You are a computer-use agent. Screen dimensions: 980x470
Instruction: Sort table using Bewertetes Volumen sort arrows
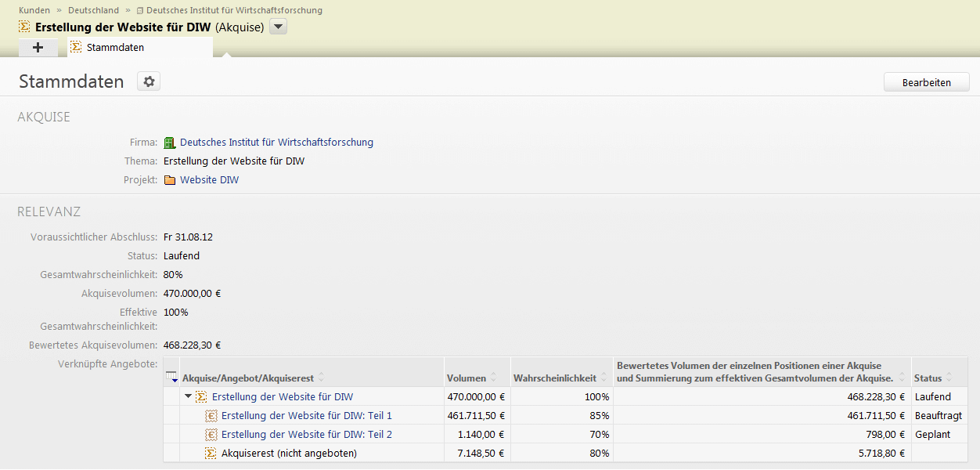[903, 378]
